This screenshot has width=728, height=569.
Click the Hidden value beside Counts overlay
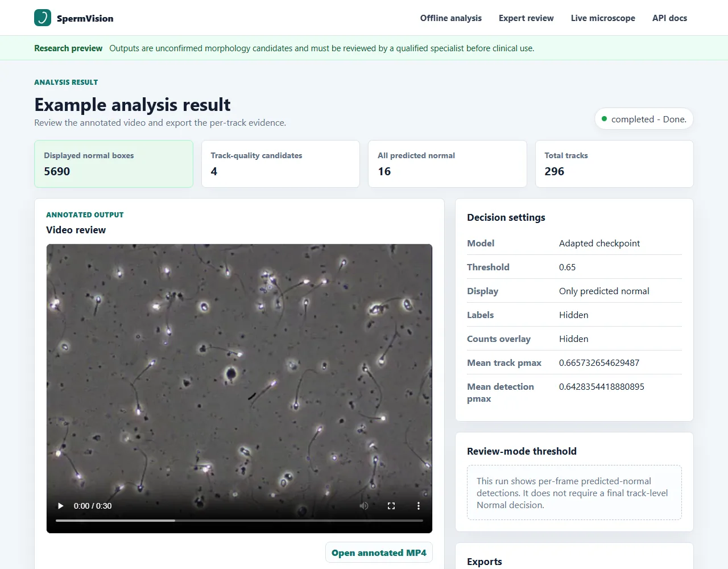tap(574, 339)
